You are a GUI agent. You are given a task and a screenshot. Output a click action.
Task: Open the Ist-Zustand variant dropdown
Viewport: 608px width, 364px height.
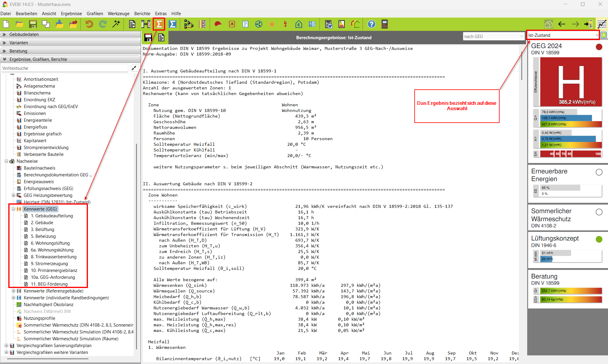[563, 35]
